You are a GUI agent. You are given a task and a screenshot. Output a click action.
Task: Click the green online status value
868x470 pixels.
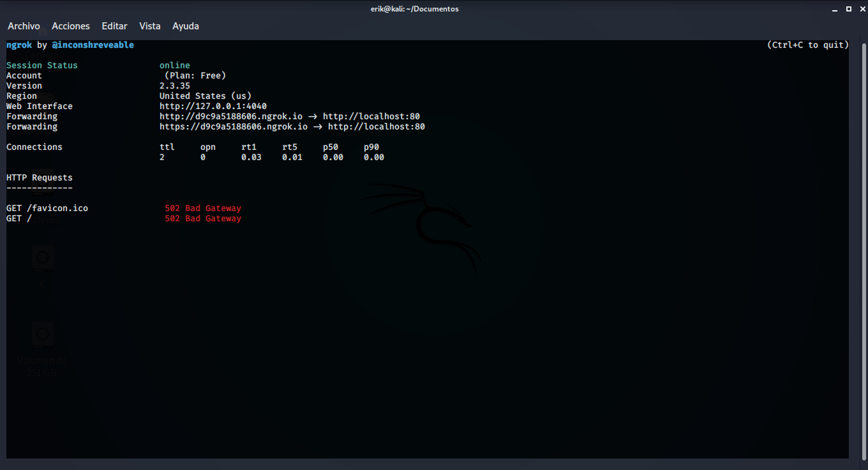coord(175,66)
